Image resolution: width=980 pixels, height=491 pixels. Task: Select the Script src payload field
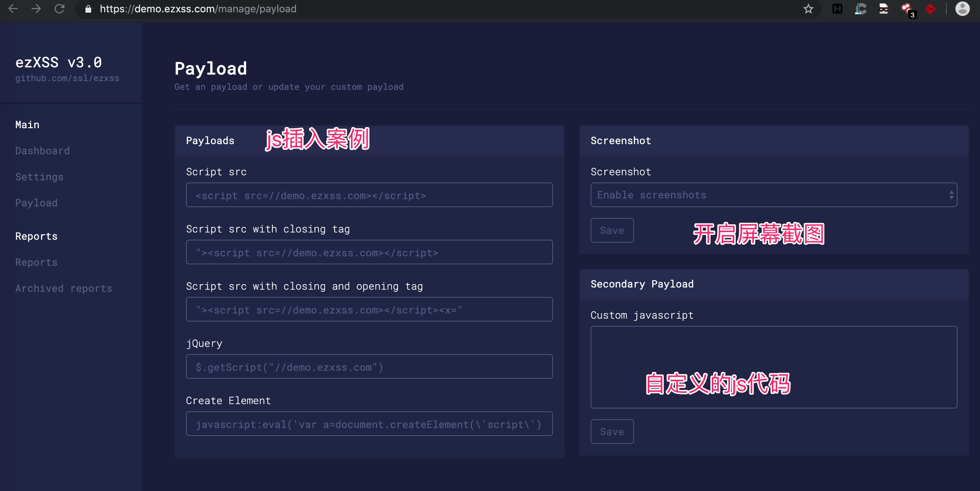click(369, 195)
